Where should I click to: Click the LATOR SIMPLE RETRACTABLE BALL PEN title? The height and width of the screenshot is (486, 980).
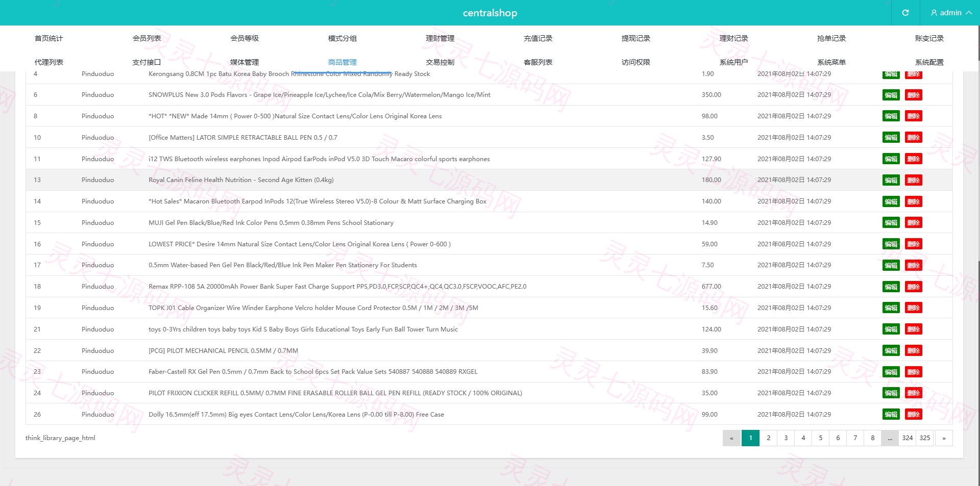(x=243, y=138)
